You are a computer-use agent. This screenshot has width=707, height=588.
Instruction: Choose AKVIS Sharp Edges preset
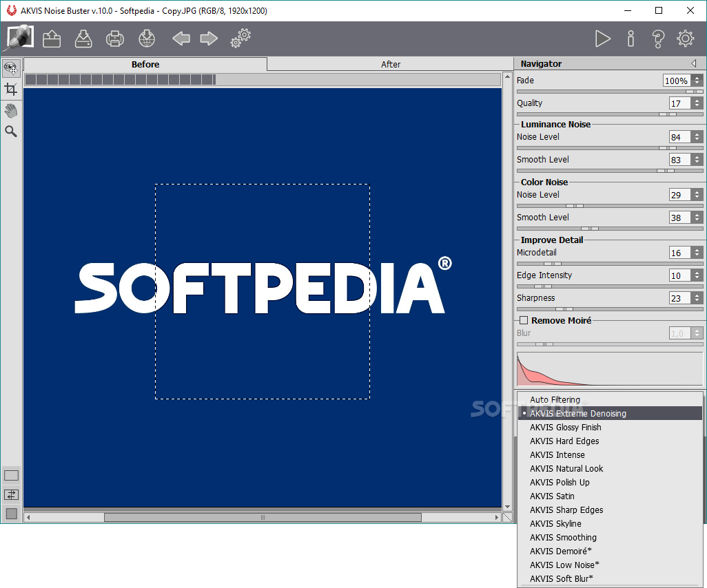coord(610,510)
